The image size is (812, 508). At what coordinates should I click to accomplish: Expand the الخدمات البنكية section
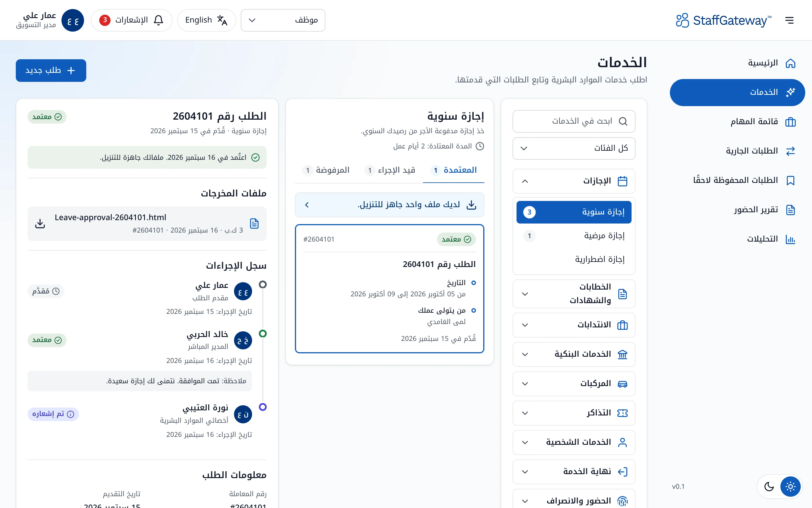(574, 354)
